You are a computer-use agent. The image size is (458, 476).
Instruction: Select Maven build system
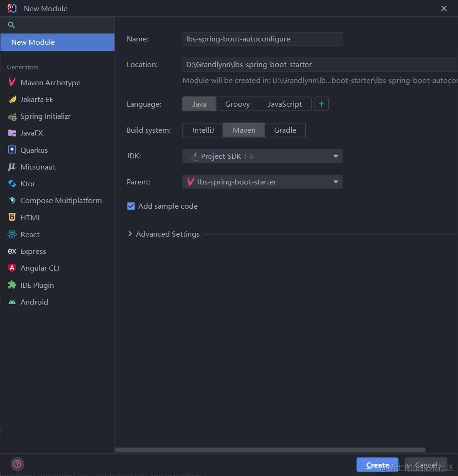(244, 130)
